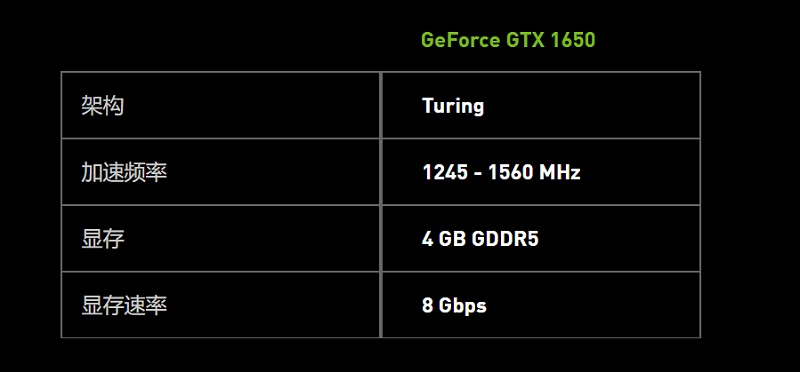Click the 1245 - 1560 MHz value
Image resolution: width=800 pixels, height=372 pixels.
tap(501, 172)
